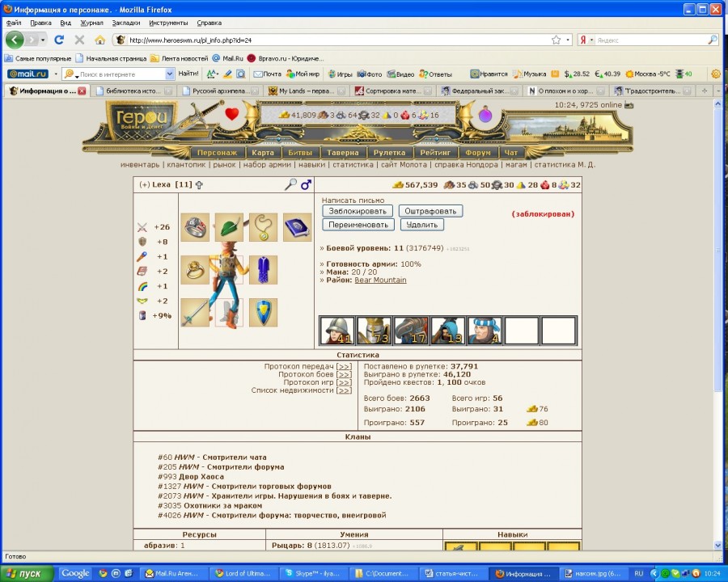Open the Firefox Home page icon
Viewport: 728px width, 582px height.
click(99, 40)
